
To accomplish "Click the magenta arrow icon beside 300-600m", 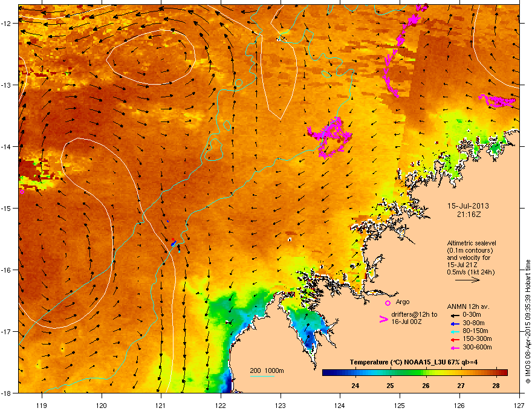I will point(455,348).
